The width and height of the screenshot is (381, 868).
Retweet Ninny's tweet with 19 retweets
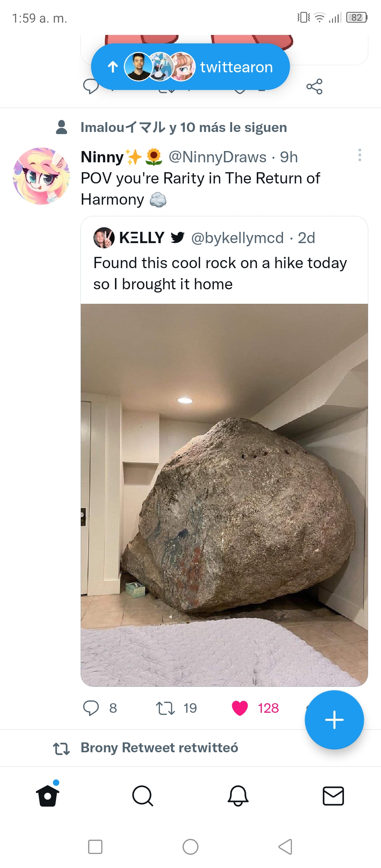tap(165, 708)
